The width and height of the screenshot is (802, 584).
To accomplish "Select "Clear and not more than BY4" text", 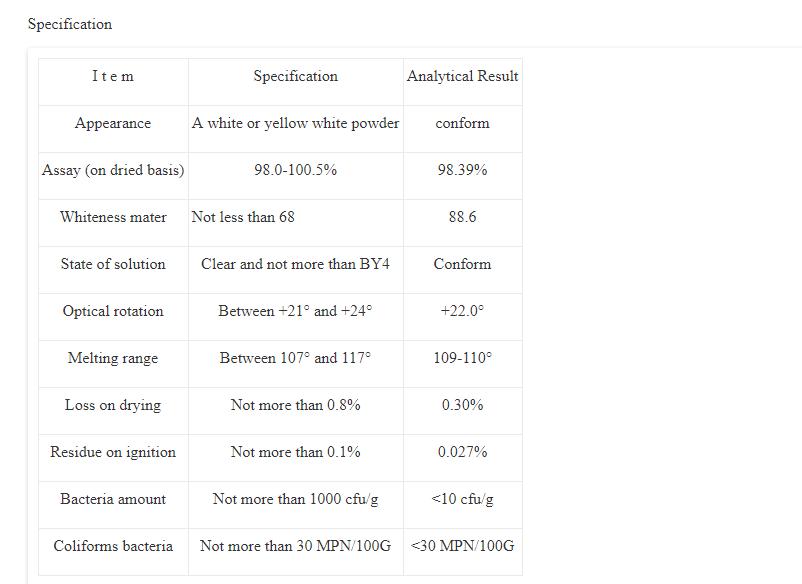I will (295, 264).
